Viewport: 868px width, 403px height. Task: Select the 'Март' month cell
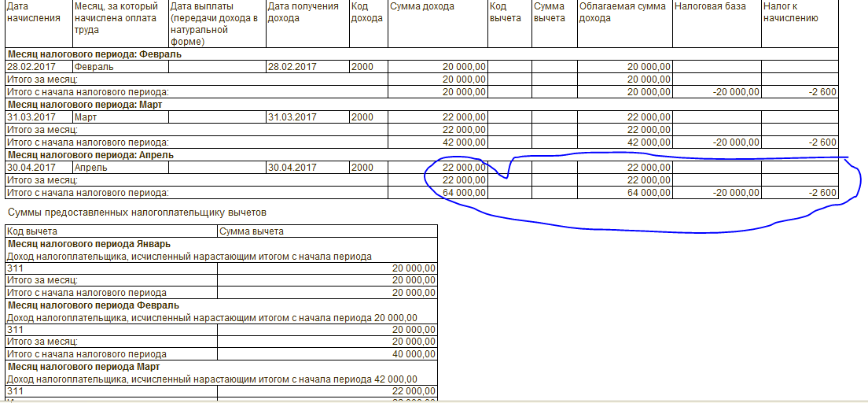pos(85,117)
